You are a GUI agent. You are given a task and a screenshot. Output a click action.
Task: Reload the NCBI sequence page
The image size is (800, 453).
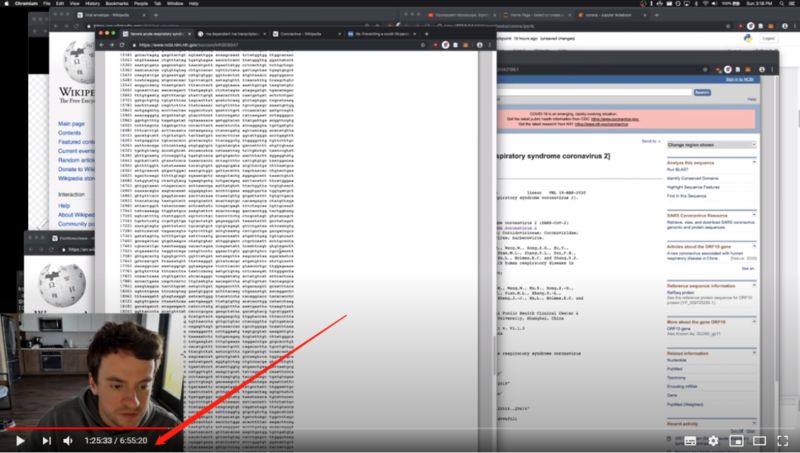point(122,45)
